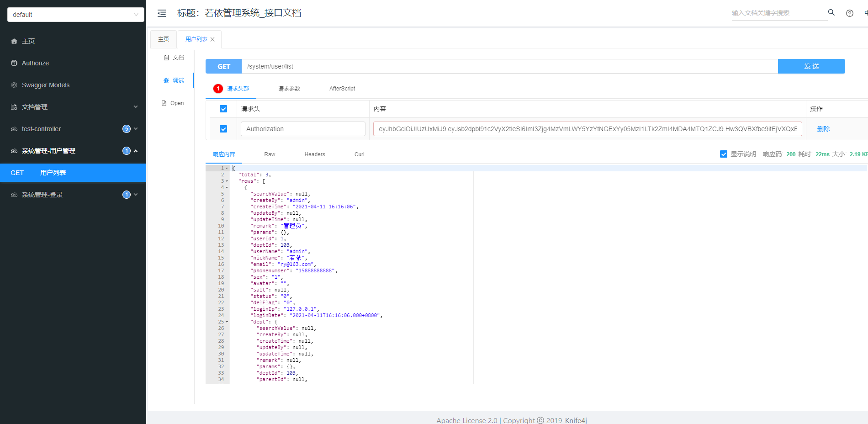Click the 发送 send button

click(811, 66)
